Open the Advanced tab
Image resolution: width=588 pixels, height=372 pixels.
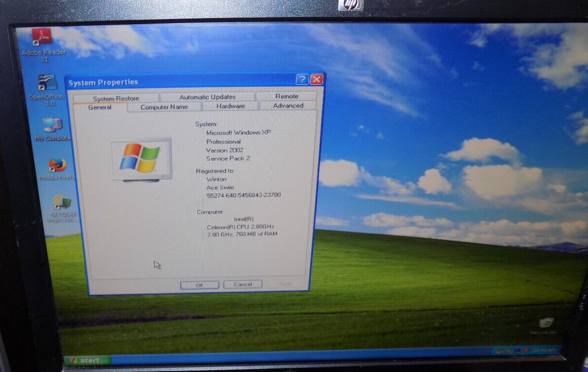click(288, 106)
